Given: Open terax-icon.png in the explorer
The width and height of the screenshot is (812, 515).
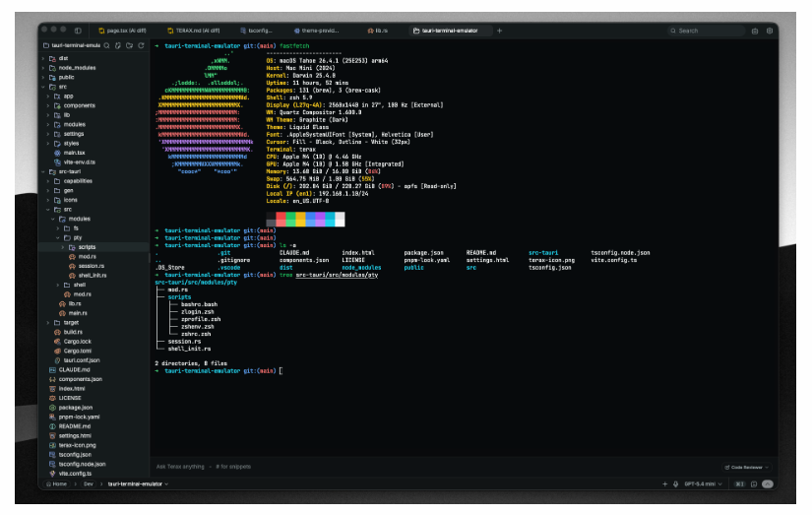Looking at the screenshot, I should pyautogui.click(x=73, y=445).
